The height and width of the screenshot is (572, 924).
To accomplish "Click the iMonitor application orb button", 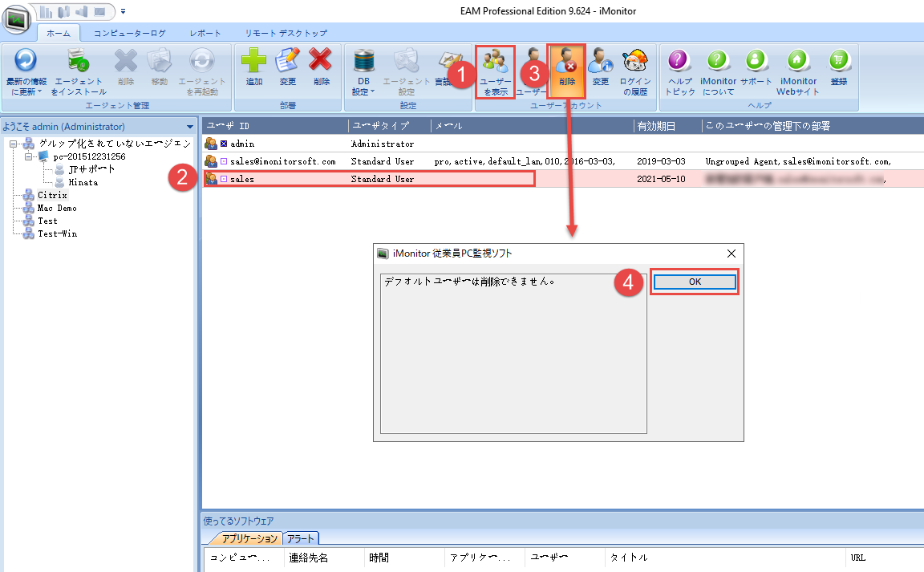I will click(17, 19).
